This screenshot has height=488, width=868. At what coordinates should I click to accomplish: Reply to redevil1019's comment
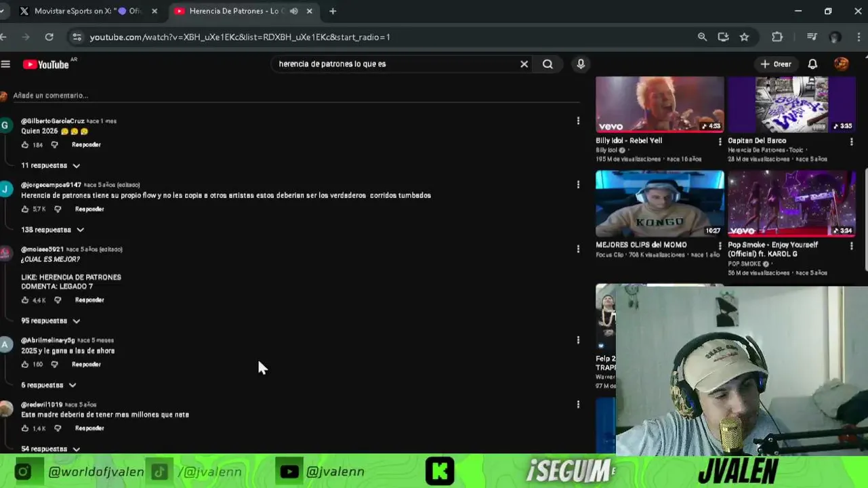point(89,428)
